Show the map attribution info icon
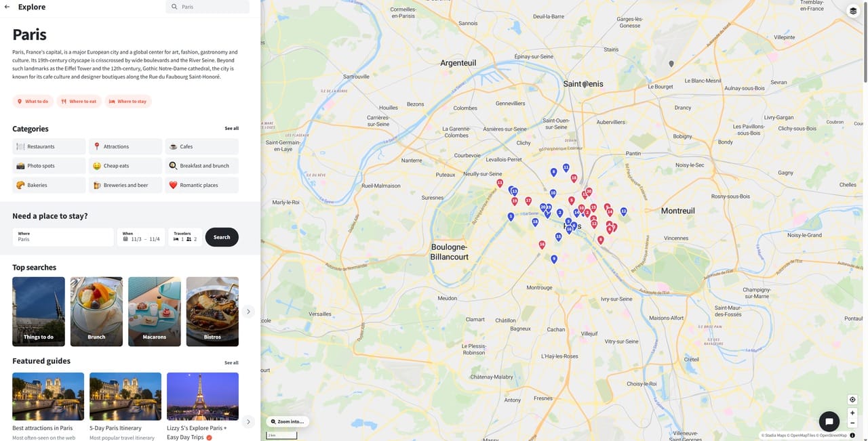Screen dimensions: 868x441 tap(852, 435)
